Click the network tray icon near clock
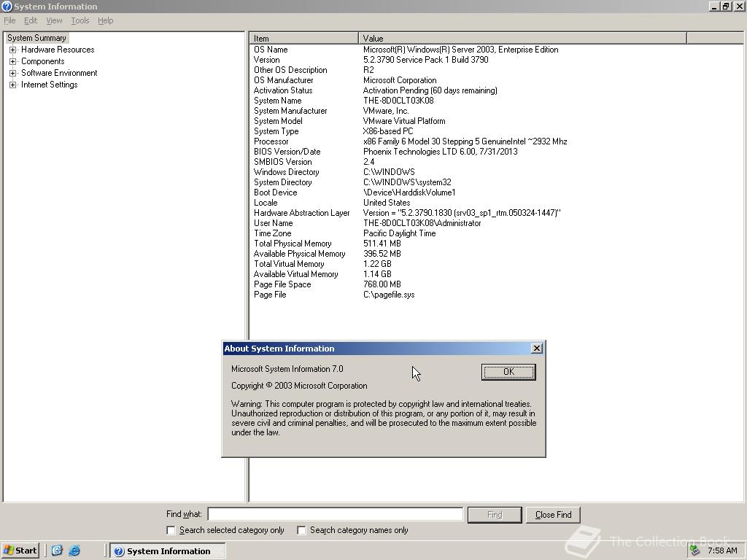 tap(694, 551)
